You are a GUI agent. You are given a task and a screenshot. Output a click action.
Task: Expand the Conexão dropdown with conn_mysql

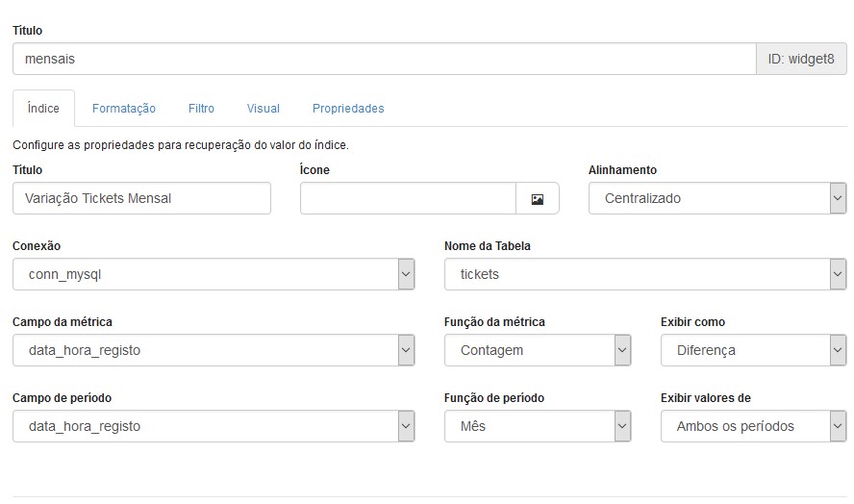click(x=213, y=274)
